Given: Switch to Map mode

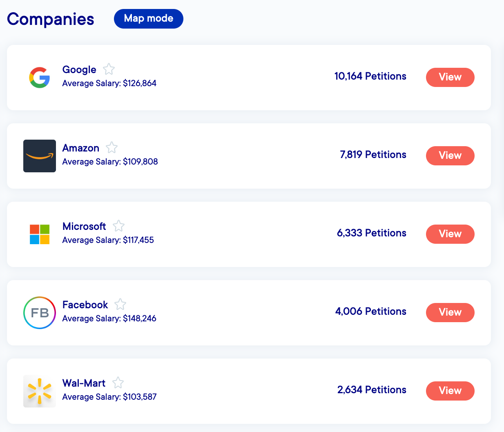Looking at the screenshot, I should pos(149,19).
